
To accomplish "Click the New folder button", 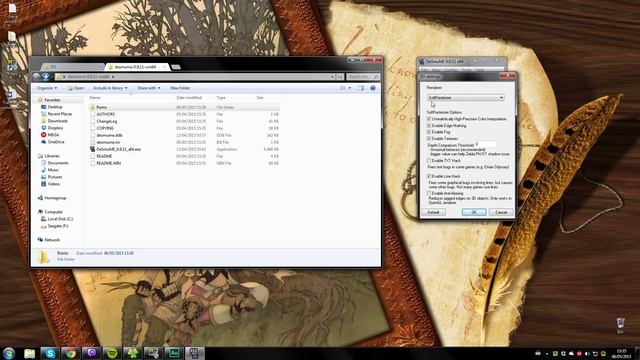I will point(180,88).
